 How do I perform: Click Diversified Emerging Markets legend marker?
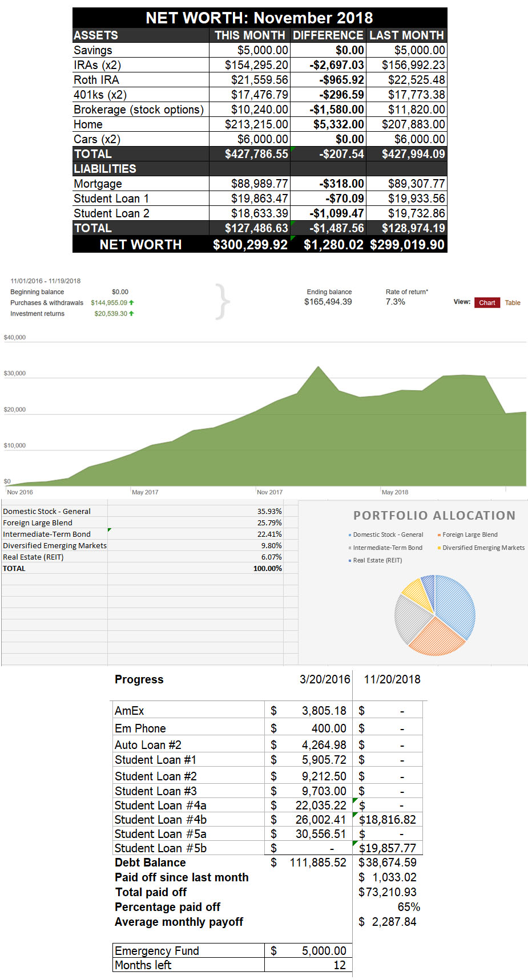(x=439, y=548)
